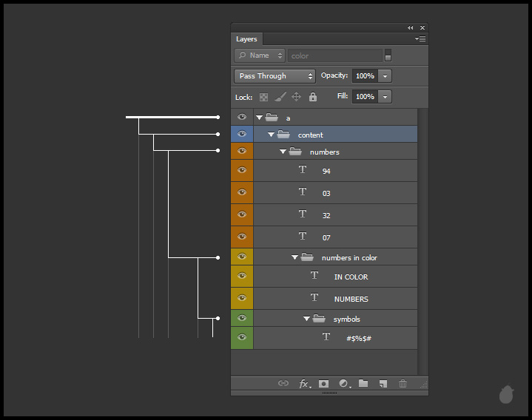Toggle the layer filtering switch
The image size is (532, 420).
click(388, 55)
